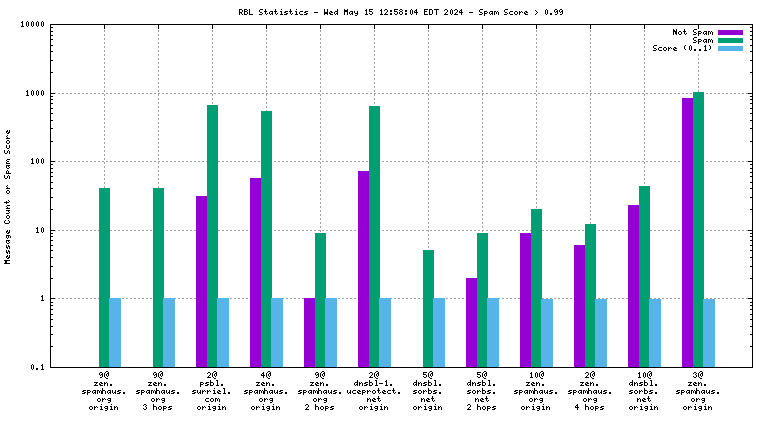
Task: Select the green bar for 5@ dnsbl.sorbs.net origin
Action: 428,308
